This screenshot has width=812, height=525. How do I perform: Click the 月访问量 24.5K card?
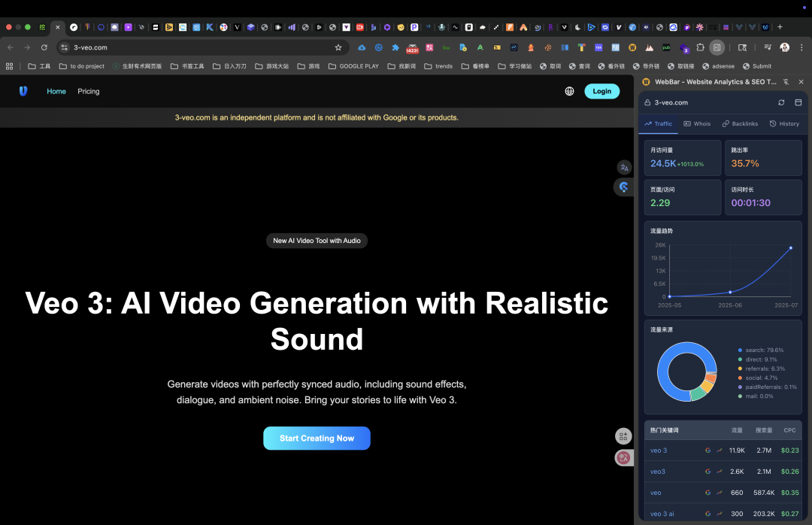(x=683, y=158)
